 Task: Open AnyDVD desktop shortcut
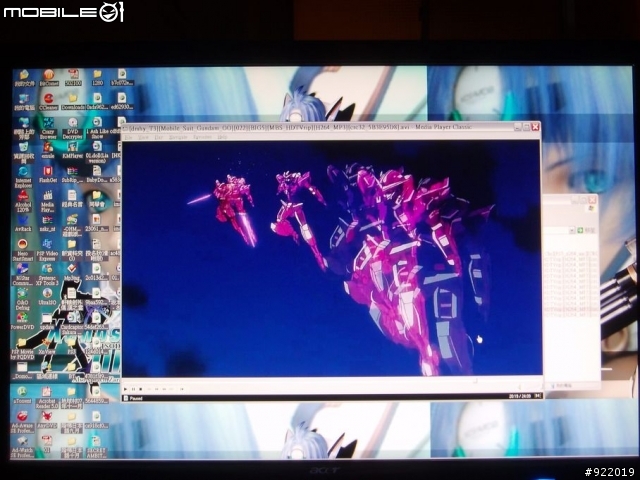click(x=47, y=420)
